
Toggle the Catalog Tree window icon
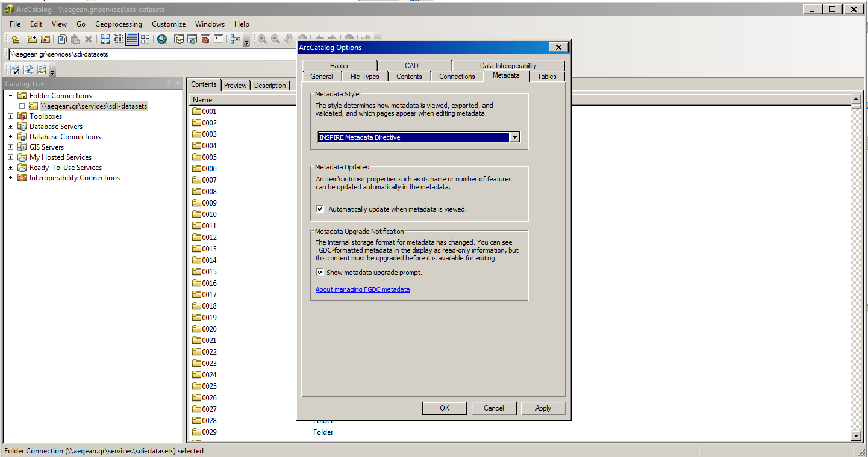click(179, 39)
